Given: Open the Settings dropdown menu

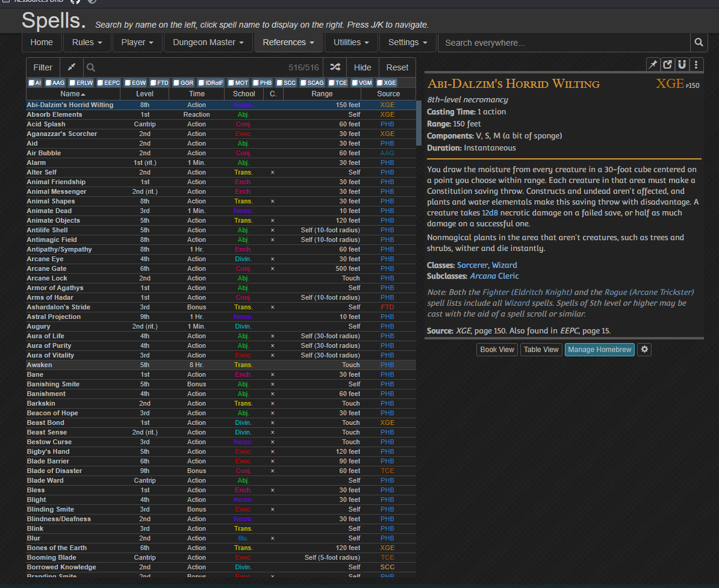Looking at the screenshot, I should click(x=408, y=43).
